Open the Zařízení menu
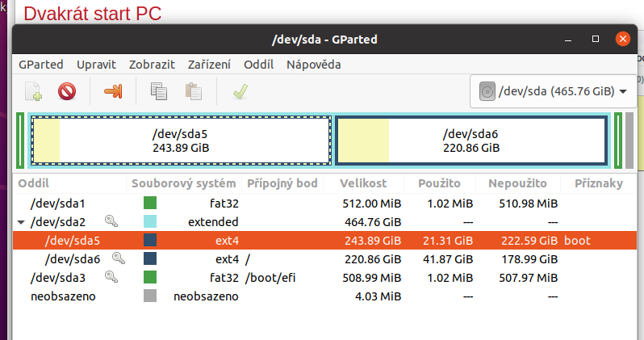644x340 pixels. pyautogui.click(x=209, y=65)
